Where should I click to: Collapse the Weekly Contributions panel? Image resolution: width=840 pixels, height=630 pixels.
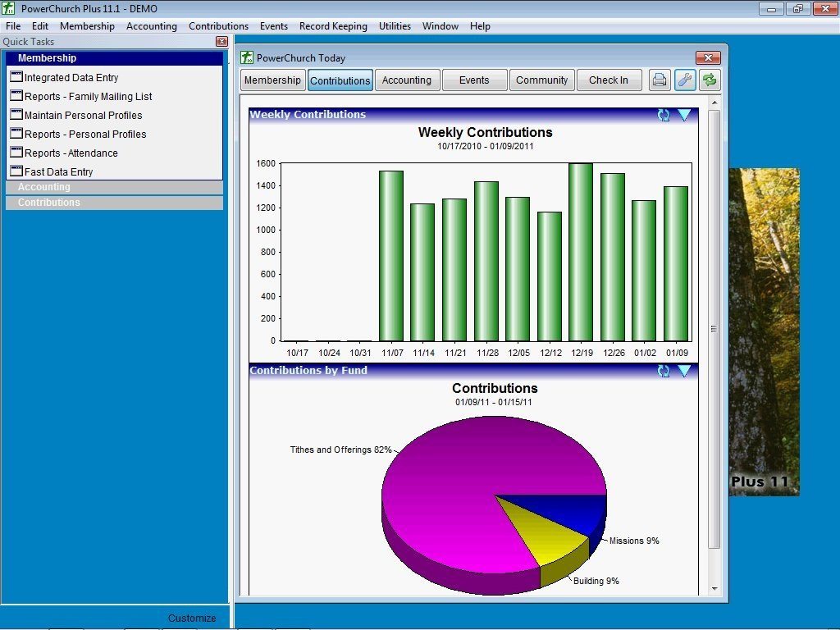[x=686, y=115]
